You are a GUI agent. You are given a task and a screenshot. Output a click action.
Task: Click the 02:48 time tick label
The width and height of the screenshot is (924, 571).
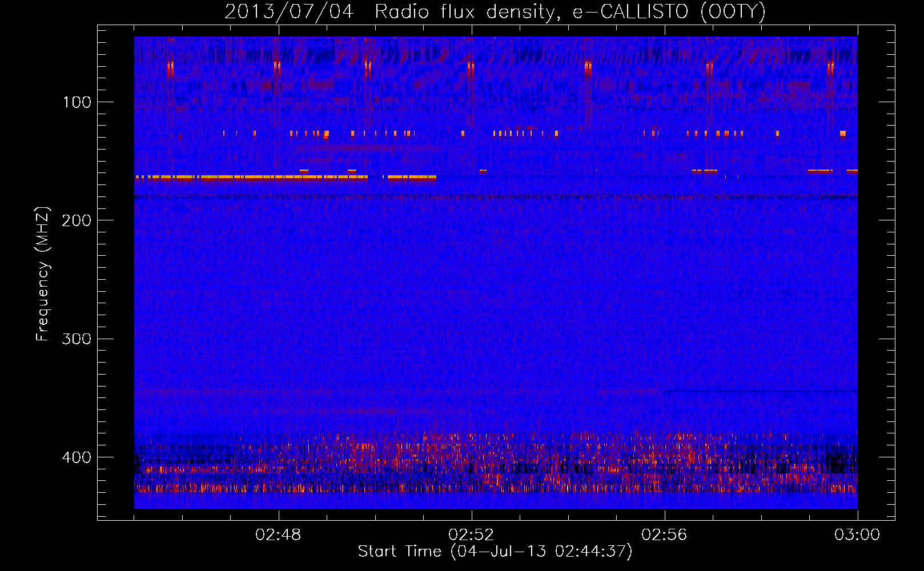coord(278,535)
